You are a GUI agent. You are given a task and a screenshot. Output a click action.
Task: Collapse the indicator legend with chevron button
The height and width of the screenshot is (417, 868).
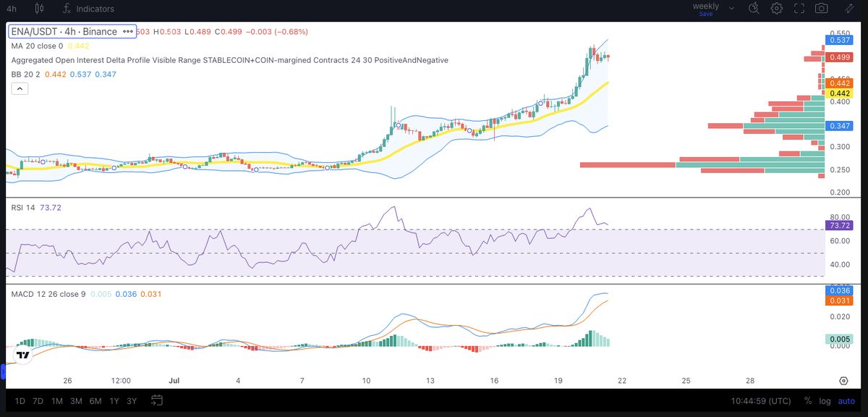click(20, 88)
